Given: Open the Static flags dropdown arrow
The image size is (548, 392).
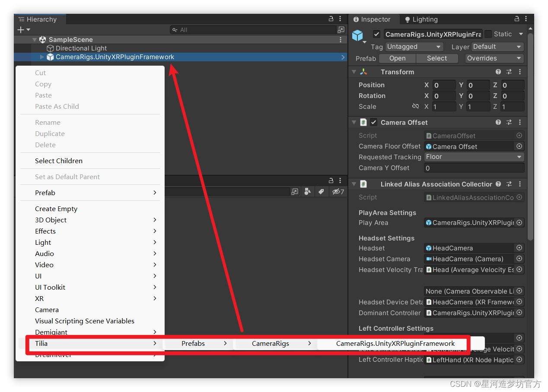Looking at the screenshot, I should tap(520, 34).
